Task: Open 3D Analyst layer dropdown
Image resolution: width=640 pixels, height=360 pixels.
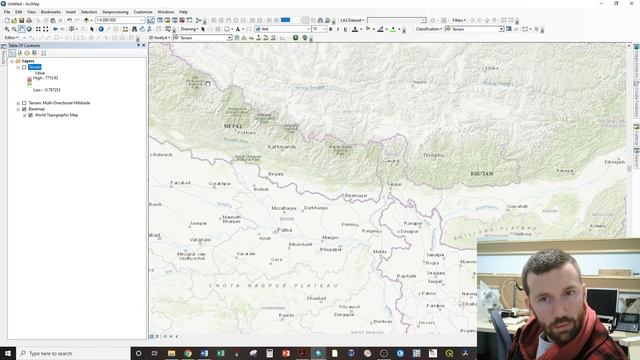Action: click(x=229, y=38)
